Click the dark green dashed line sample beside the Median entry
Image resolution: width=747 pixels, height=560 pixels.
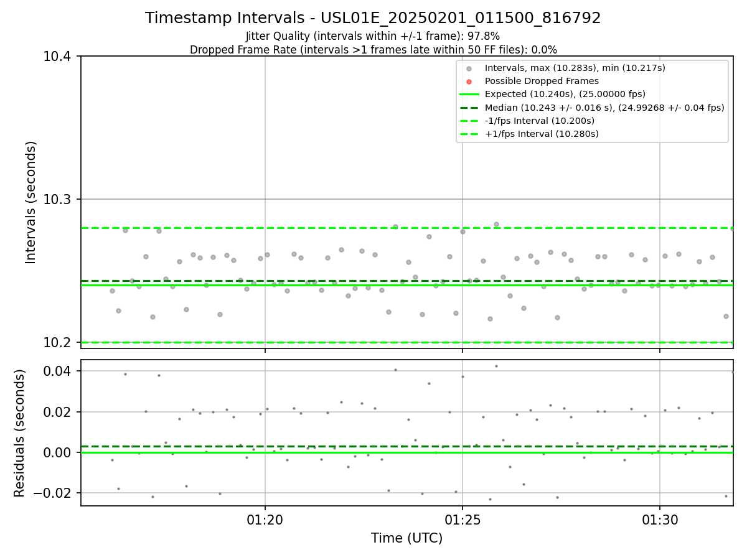(469, 108)
